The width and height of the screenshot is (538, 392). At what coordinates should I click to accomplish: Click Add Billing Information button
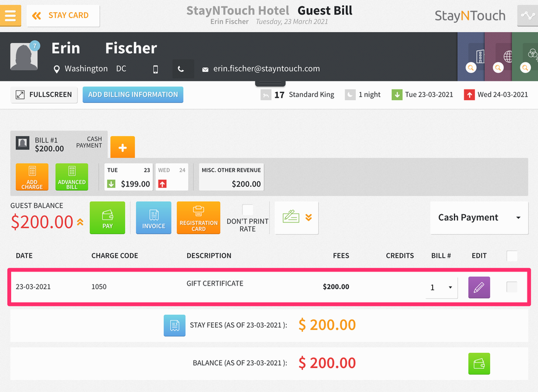click(x=133, y=95)
